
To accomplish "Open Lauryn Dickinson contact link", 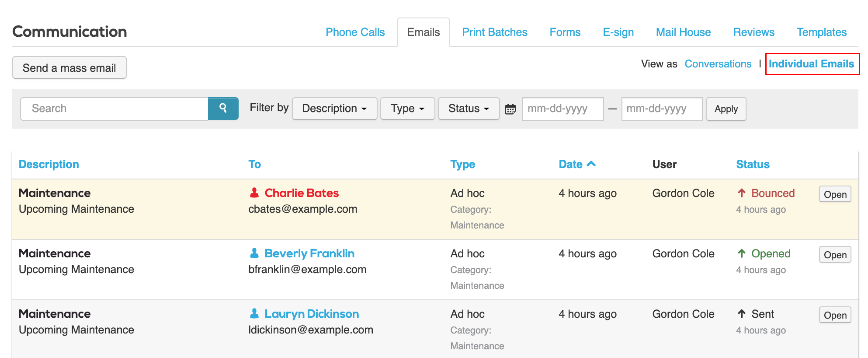I will [x=312, y=313].
